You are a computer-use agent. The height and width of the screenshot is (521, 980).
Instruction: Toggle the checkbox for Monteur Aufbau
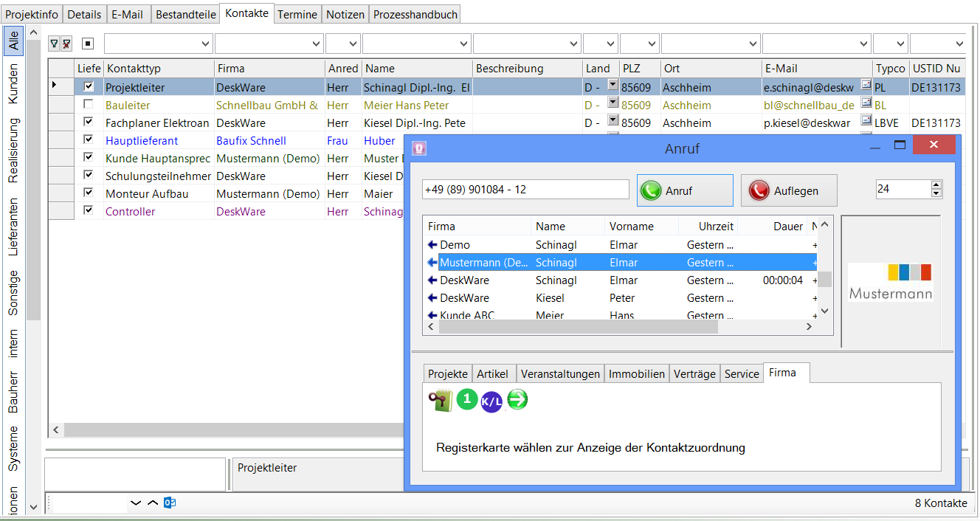[89, 193]
